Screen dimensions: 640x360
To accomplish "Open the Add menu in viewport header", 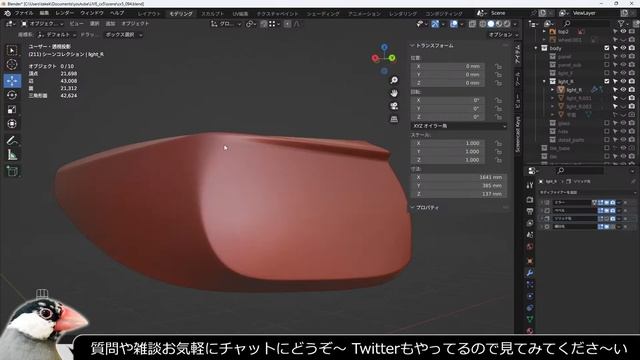I will point(110,24).
